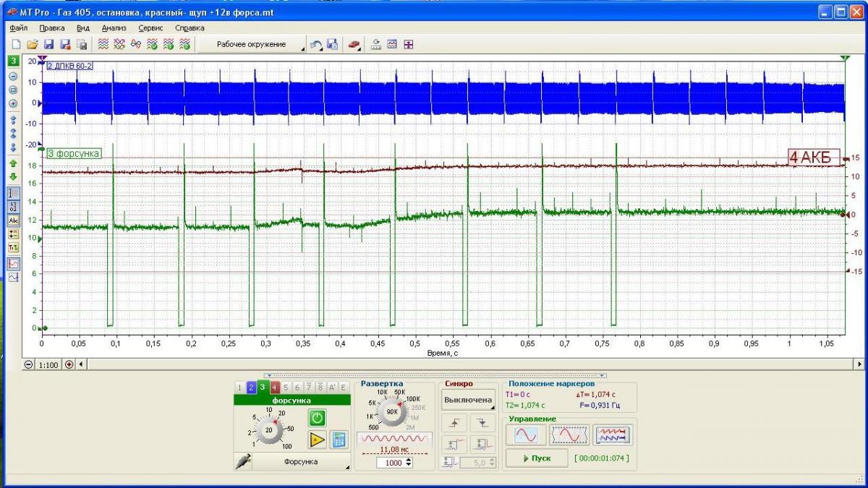
Task: Click the 1000 value spinner arrows
Action: pos(409,463)
